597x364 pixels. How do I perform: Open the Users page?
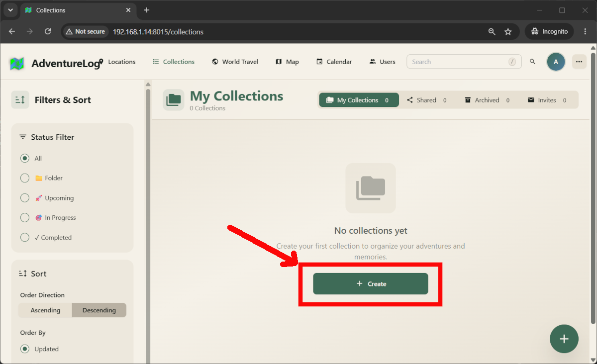[x=382, y=62]
